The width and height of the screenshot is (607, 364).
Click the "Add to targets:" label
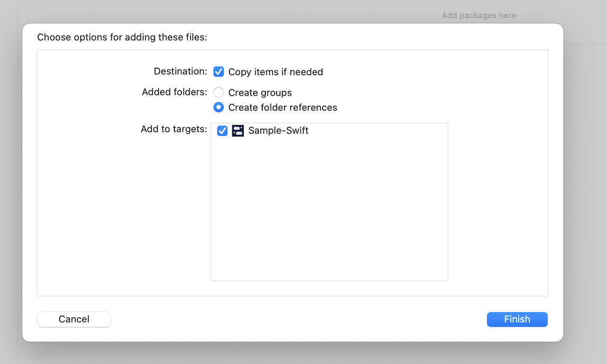pyautogui.click(x=173, y=128)
